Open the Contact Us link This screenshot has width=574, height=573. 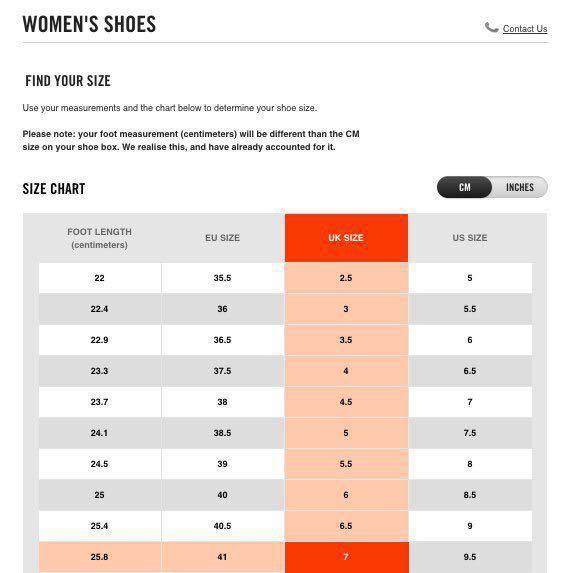click(x=525, y=29)
